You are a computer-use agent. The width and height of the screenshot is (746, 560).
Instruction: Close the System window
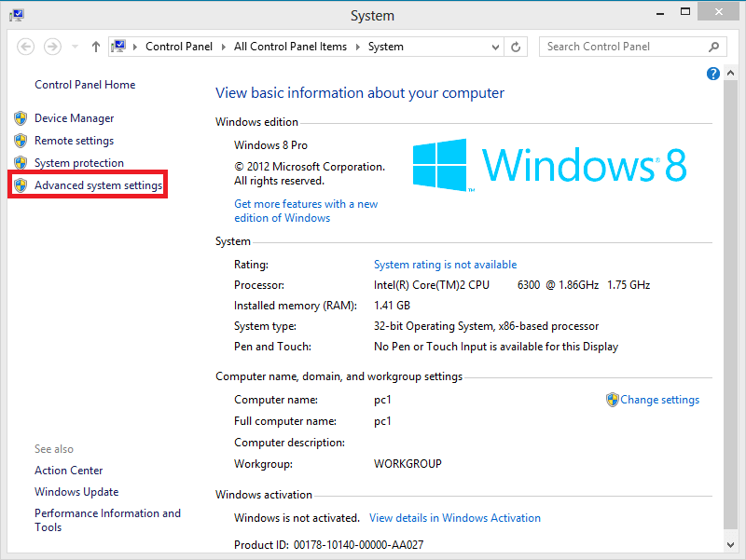[x=718, y=11]
